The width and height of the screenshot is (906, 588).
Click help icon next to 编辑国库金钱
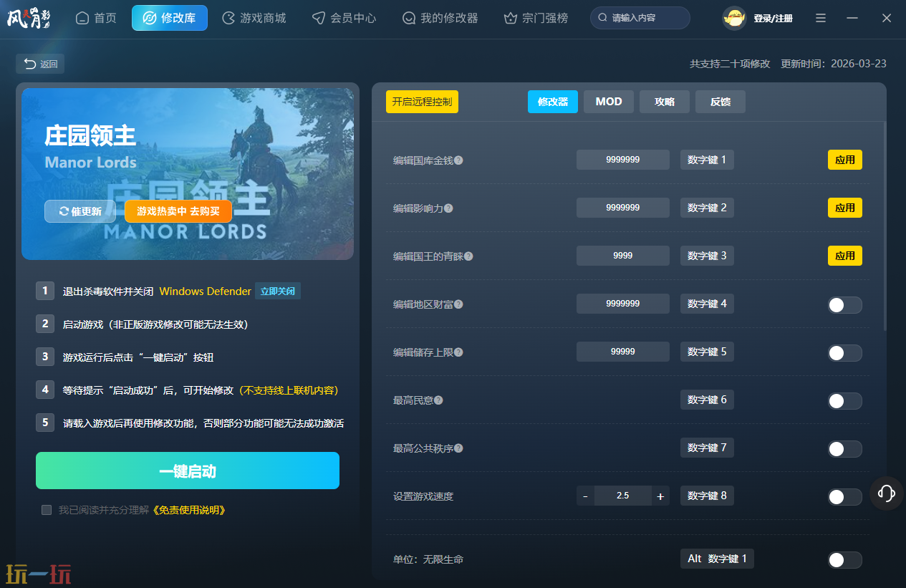point(458,160)
